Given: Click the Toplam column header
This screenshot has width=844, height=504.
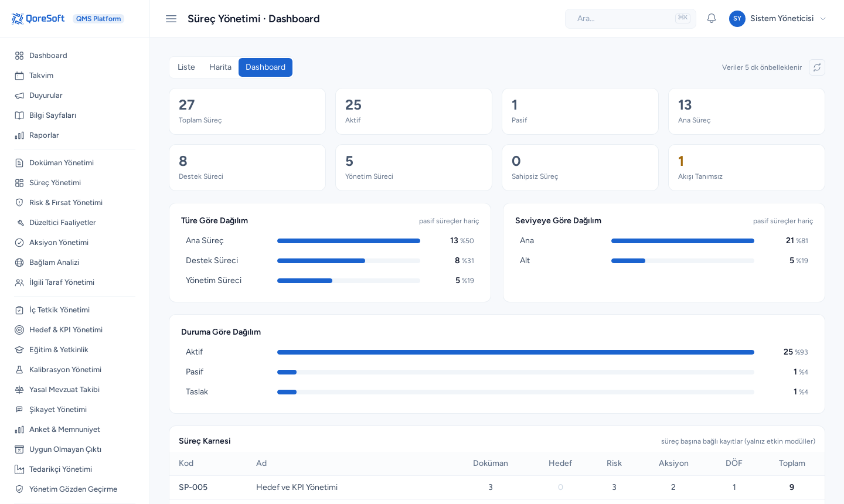Looking at the screenshot, I should (x=792, y=464).
